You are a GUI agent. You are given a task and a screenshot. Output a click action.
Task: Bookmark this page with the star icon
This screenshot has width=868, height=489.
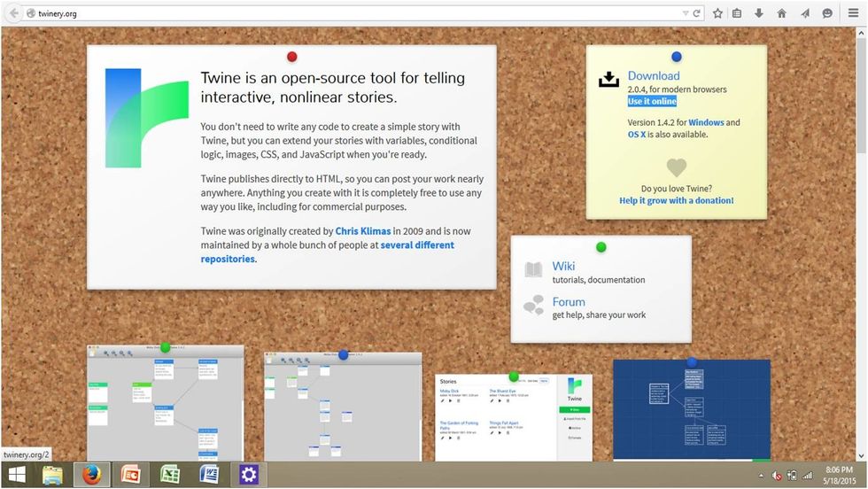pos(717,13)
